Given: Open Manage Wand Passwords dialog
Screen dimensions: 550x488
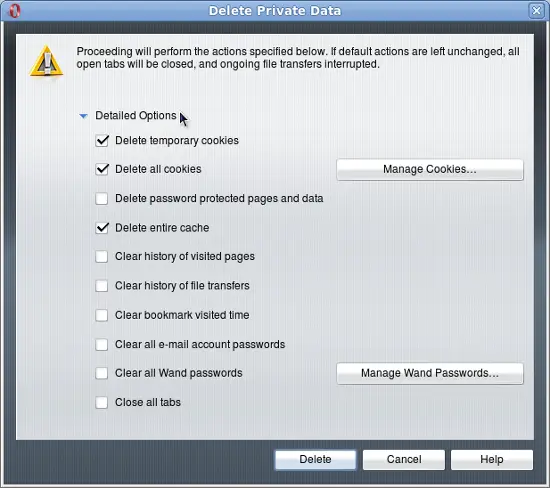Looking at the screenshot, I should (x=430, y=373).
